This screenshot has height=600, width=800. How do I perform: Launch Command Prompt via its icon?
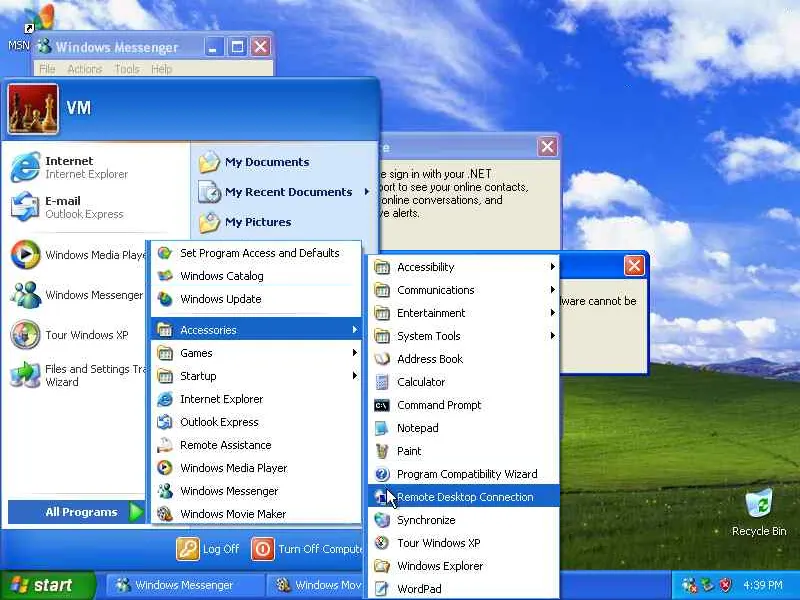(x=382, y=405)
